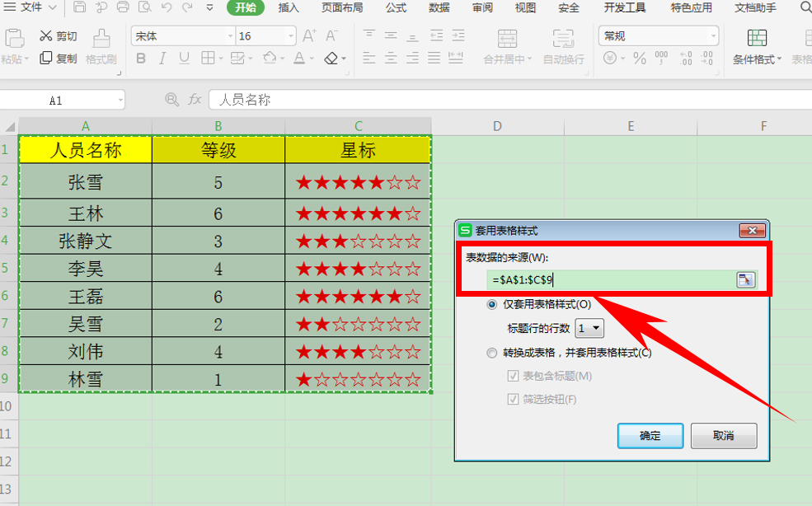The height and width of the screenshot is (506, 812).
Task: Click the Wrap Text (自动换行) icon
Action: [563, 40]
